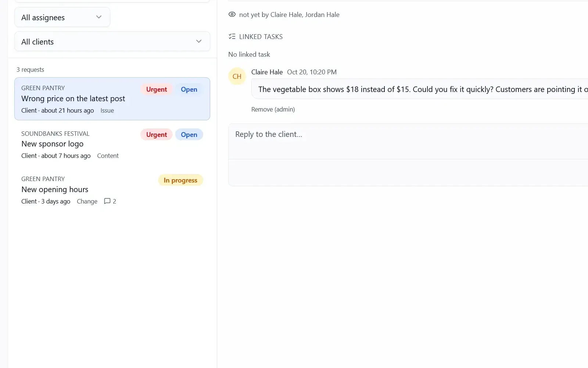Open the 'New opening hours' request

click(112, 190)
